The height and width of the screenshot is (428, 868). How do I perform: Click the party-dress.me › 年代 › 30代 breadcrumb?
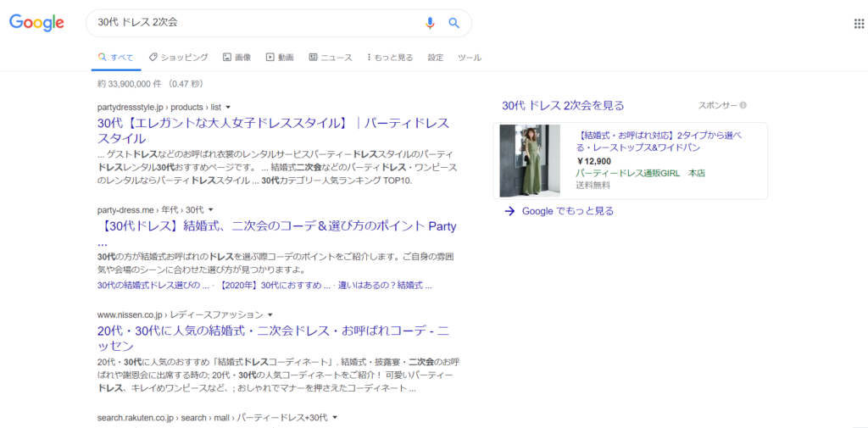(x=151, y=210)
